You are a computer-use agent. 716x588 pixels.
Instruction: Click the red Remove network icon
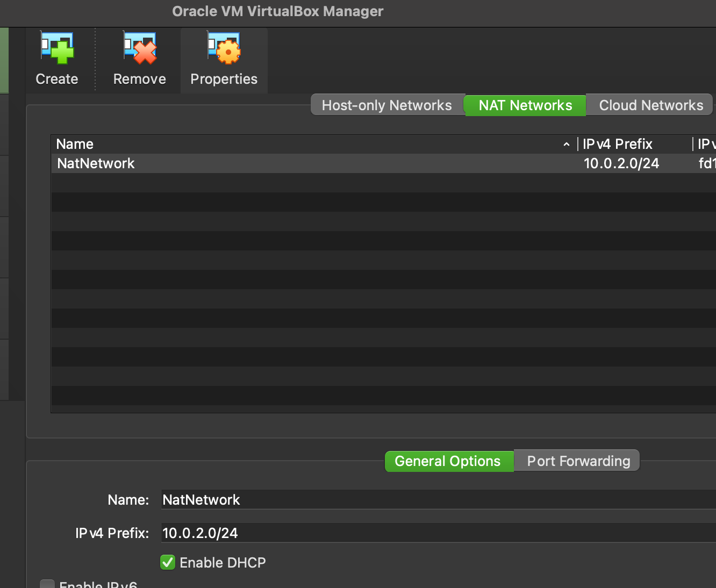tap(139, 48)
